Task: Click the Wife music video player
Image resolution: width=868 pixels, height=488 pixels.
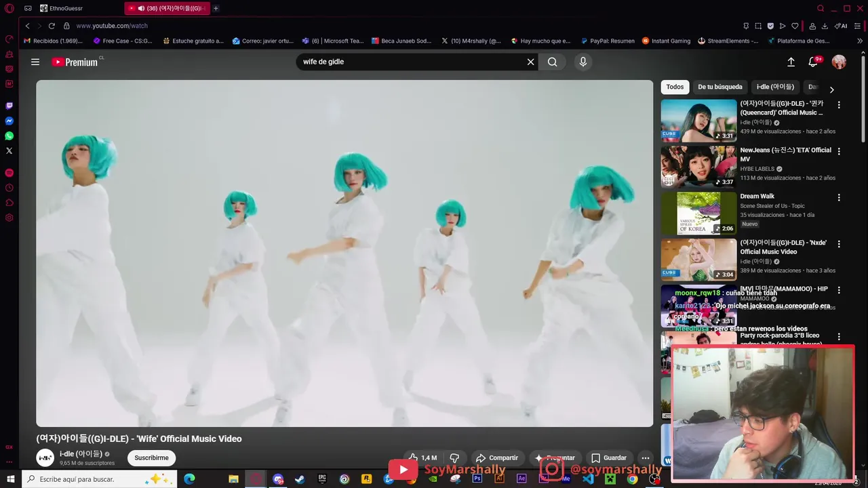Action: 344,253
